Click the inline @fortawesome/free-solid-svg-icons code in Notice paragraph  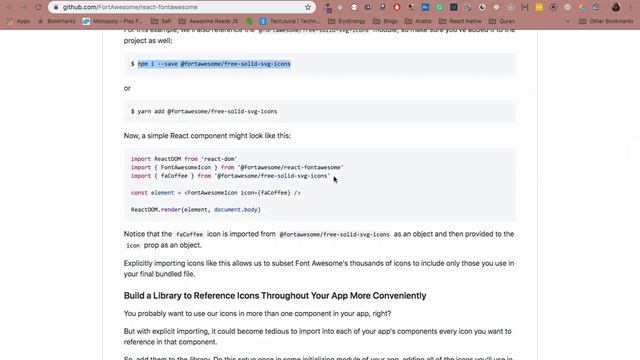coord(334,234)
